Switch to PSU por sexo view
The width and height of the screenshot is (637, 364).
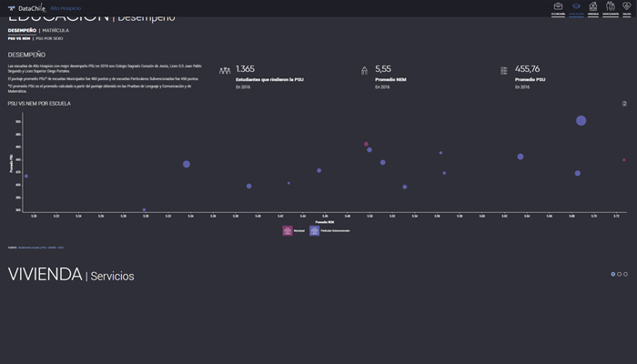point(51,39)
